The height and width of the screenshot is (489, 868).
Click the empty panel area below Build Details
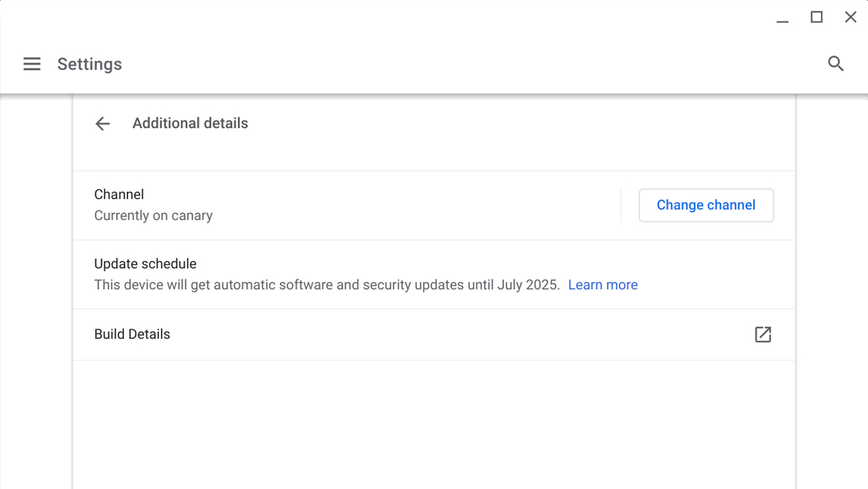click(433, 424)
